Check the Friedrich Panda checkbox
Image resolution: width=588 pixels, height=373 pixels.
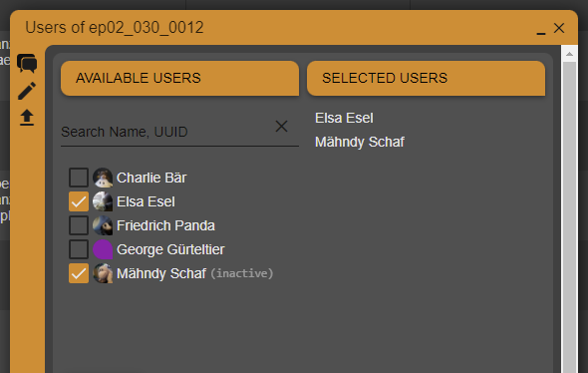[79, 225]
